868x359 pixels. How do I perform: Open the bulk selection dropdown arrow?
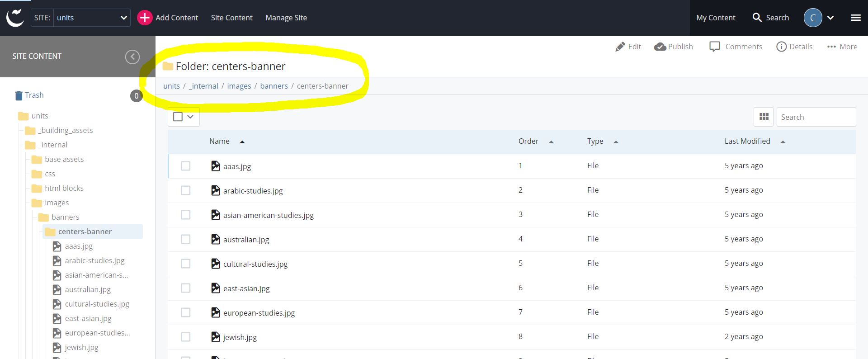tap(190, 117)
